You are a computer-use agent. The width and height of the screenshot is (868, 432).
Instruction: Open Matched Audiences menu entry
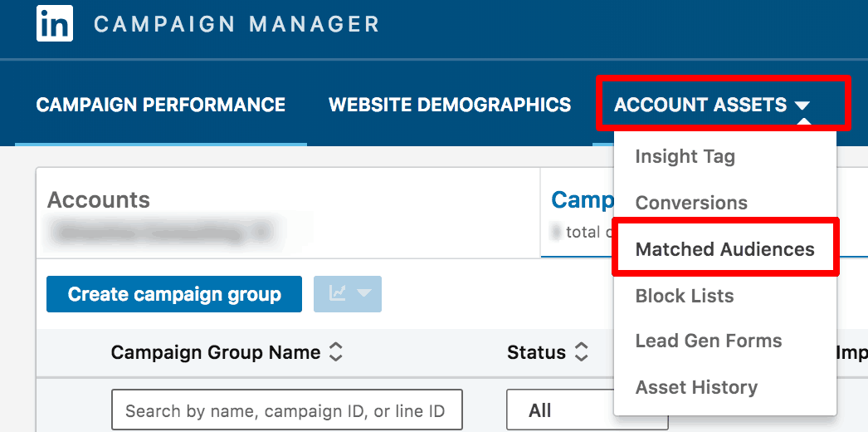[x=725, y=249]
